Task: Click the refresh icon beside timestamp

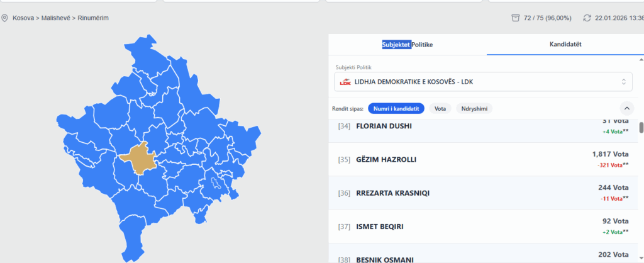Action: 587,18
